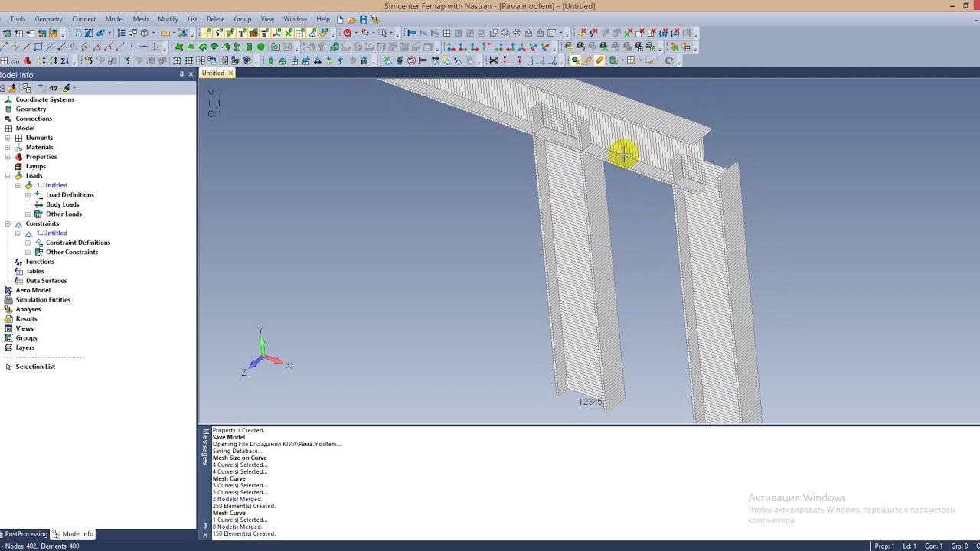Click the green cylinder solid icon in toolbar
Image resolution: width=980 pixels, height=551 pixels.
tap(249, 47)
